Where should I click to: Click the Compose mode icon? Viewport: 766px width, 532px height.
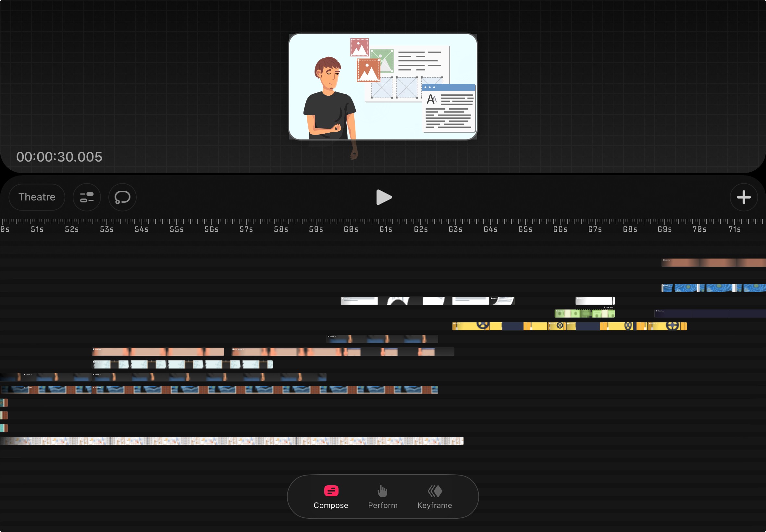click(331, 491)
